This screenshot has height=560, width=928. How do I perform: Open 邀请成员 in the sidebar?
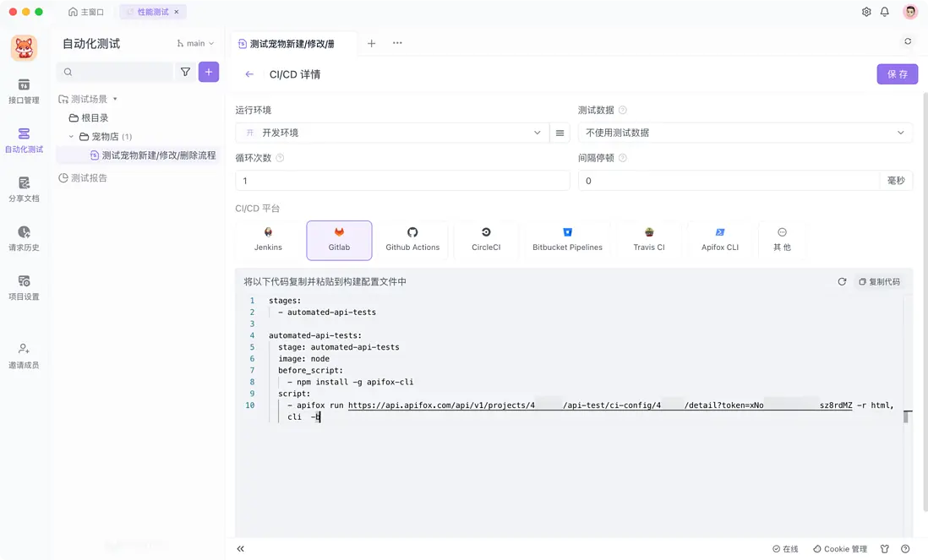tap(24, 356)
